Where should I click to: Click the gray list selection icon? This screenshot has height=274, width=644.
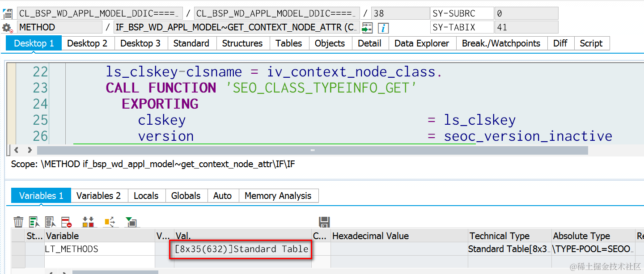coord(51,222)
